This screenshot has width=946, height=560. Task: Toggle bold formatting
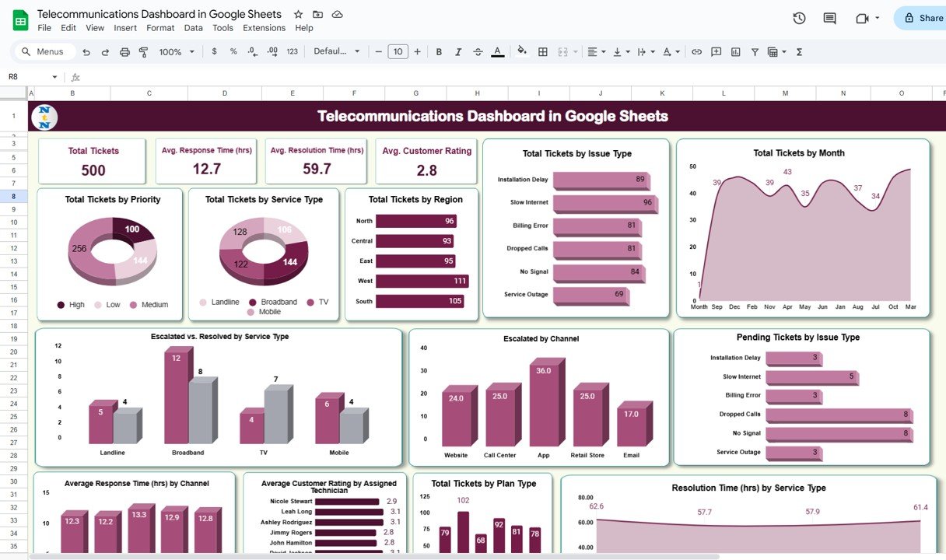(439, 52)
